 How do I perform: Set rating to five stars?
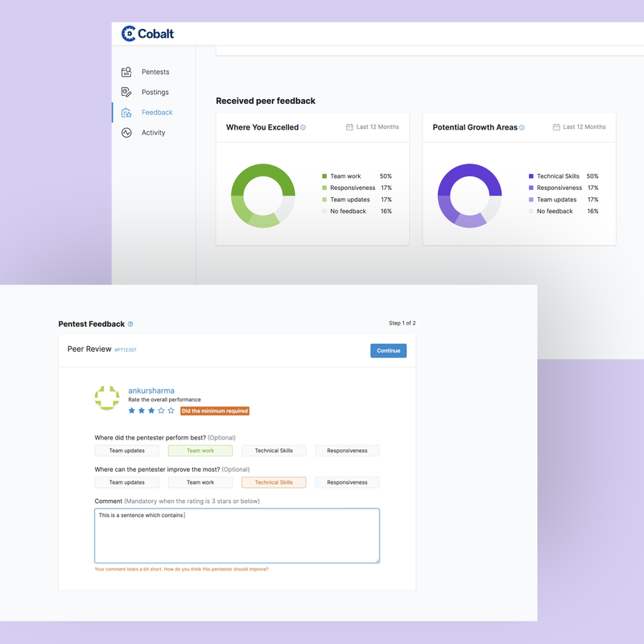point(171,411)
